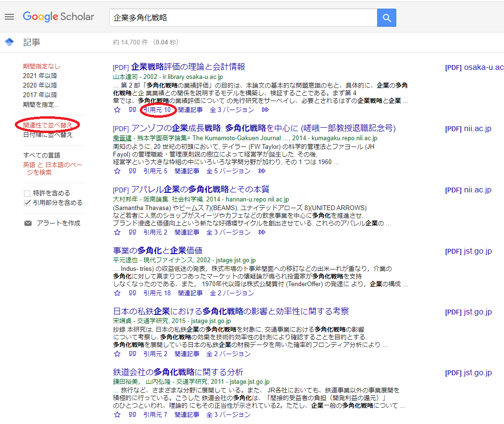504x424 pixels.
Task: Star the 鉄道会社の多角化戦略に関する分析 result
Action: [x=117, y=415]
